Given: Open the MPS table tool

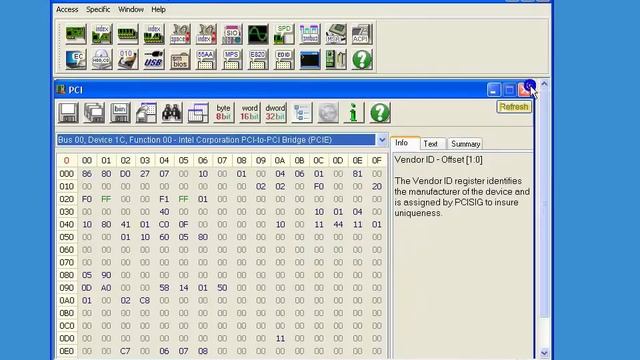Looking at the screenshot, I should click(232, 60).
